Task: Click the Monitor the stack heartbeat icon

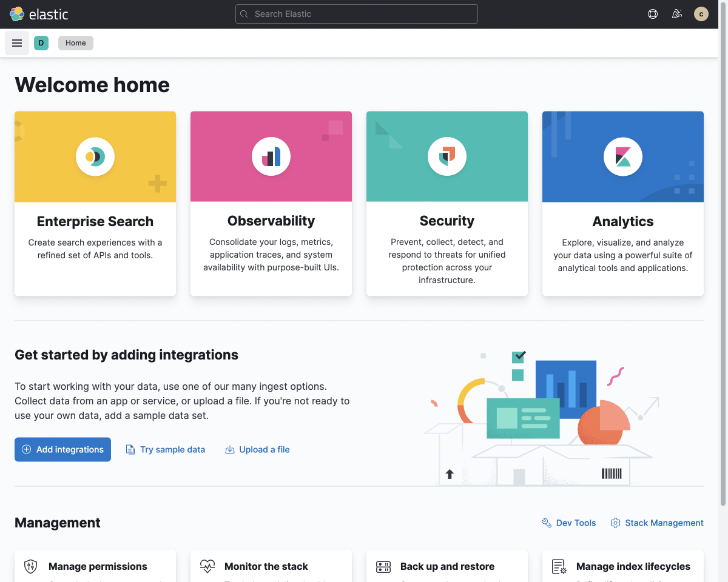Action: click(x=207, y=566)
